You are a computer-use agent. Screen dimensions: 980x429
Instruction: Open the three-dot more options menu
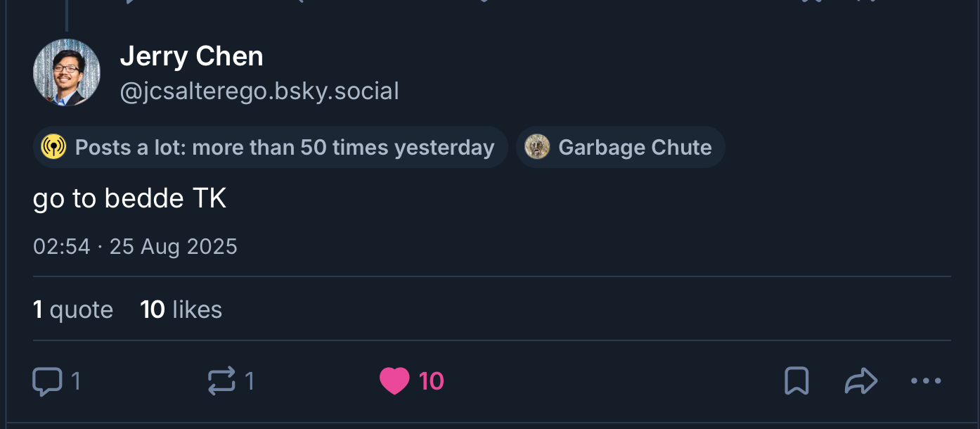[x=925, y=381]
